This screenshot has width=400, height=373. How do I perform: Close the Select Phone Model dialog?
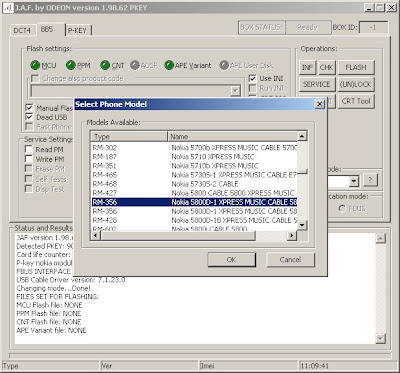[x=320, y=104]
